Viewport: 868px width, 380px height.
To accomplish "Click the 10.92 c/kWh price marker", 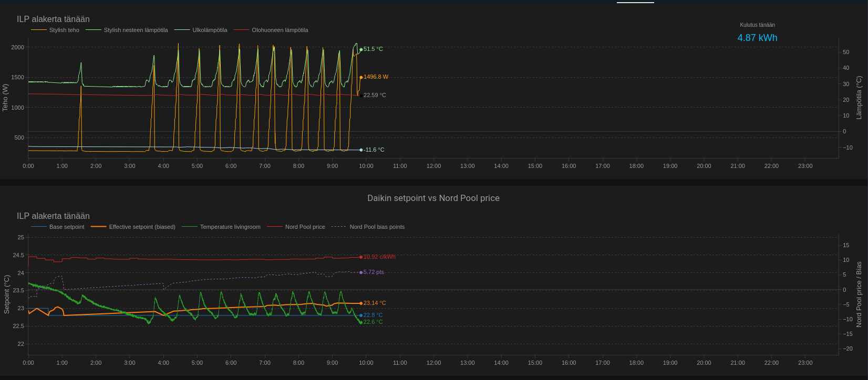I will click(x=361, y=257).
